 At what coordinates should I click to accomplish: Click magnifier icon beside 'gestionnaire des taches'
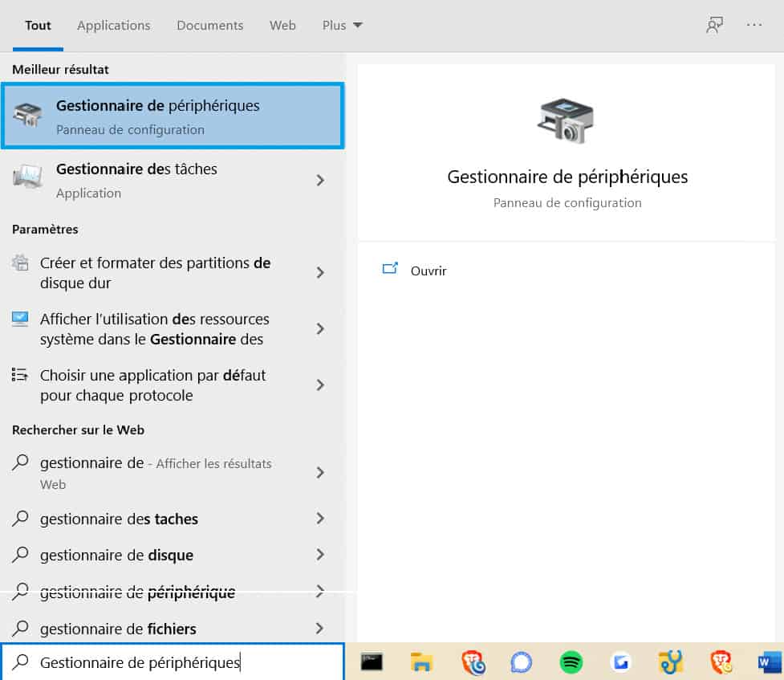(20, 518)
